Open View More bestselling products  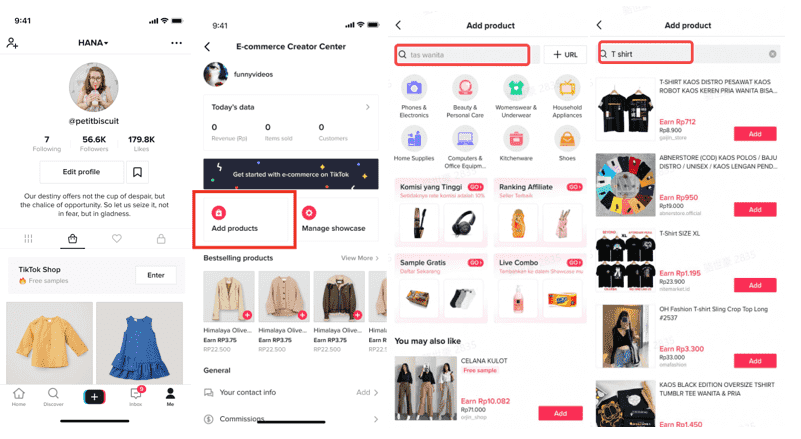360,258
